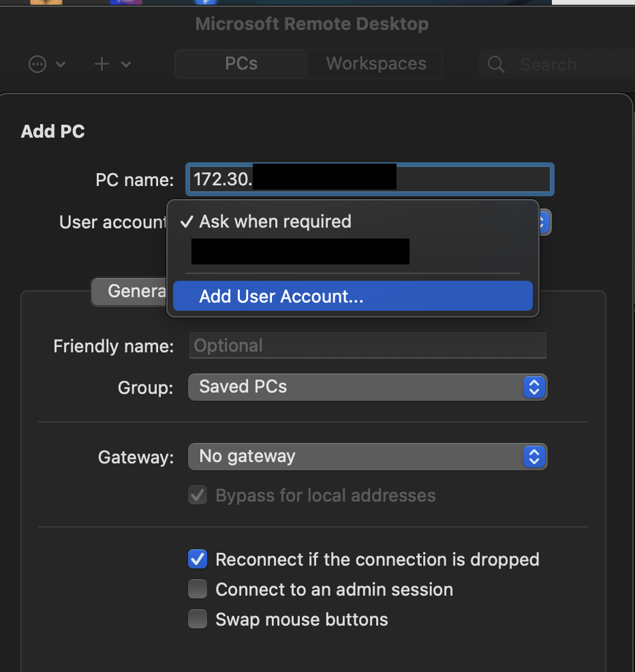The image size is (635, 672).
Task: Open the No gateway dropdown
Action: point(367,457)
